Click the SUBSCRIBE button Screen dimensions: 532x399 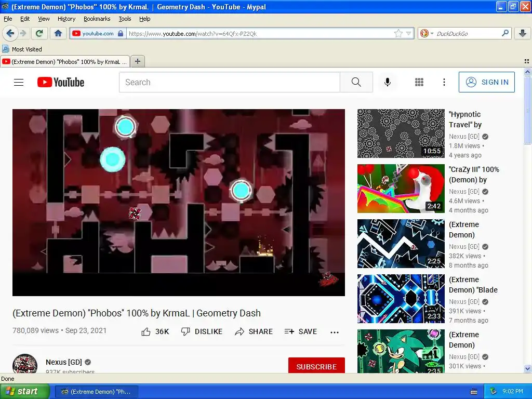(316, 366)
